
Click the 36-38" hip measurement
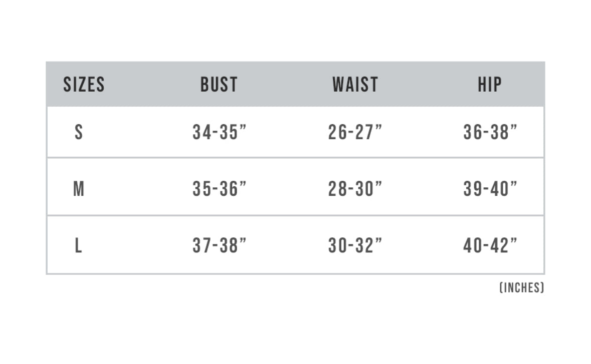pyautogui.click(x=490, y=132)
